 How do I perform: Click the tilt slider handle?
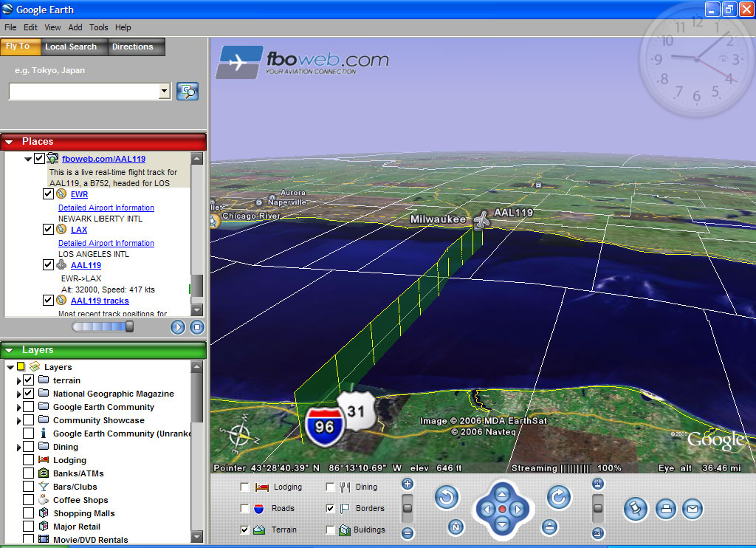click(x=598, y=508)
